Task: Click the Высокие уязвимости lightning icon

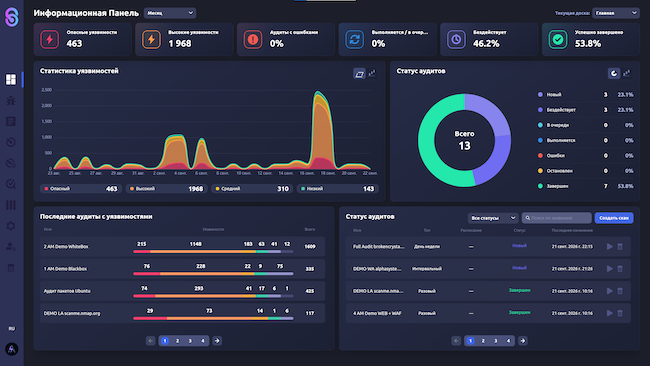Action: point(151,39)
